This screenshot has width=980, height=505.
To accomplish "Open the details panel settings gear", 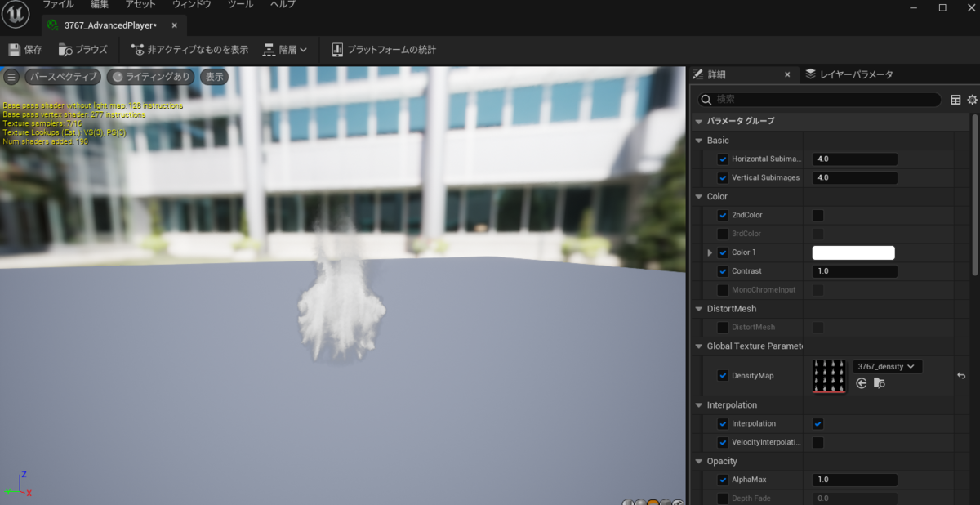I will click(x=972, y=100).
